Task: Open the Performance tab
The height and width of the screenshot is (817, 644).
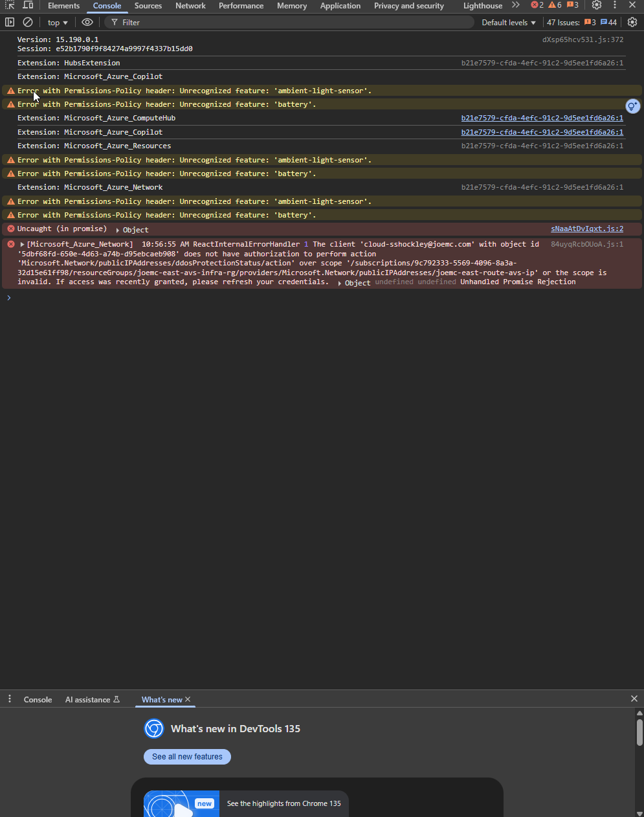Action: [x=241, y=5]
